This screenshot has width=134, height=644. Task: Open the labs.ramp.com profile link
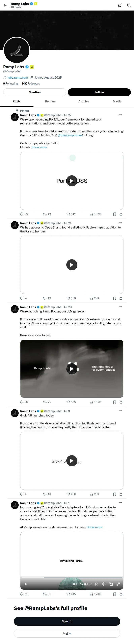pyautogui.click(x=18, y=78)
